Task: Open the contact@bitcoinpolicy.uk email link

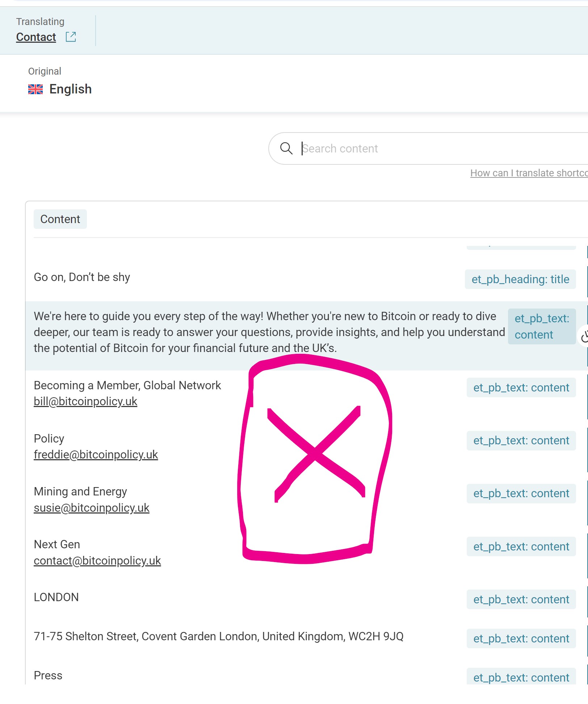Action: (x=97, y=561)
